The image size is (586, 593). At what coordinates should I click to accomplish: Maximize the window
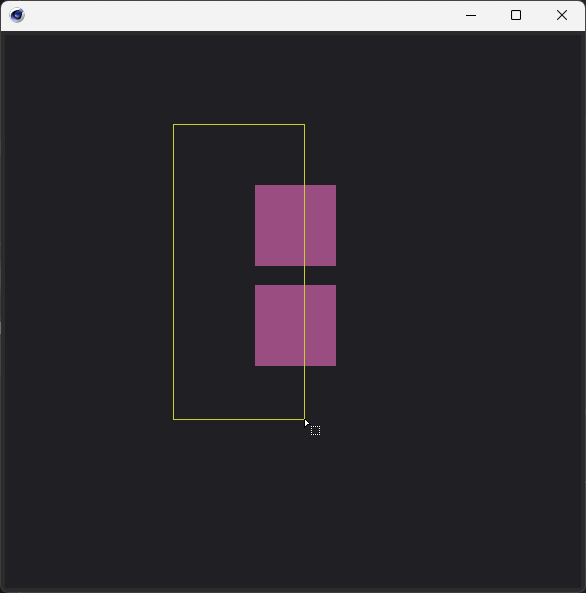point(516,16)
